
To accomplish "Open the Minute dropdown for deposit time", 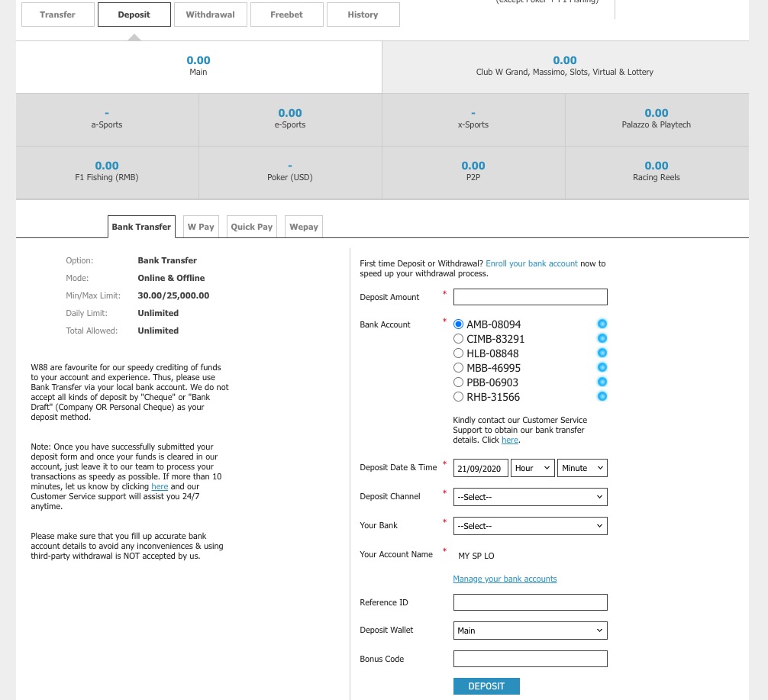I will coord(582,468).
